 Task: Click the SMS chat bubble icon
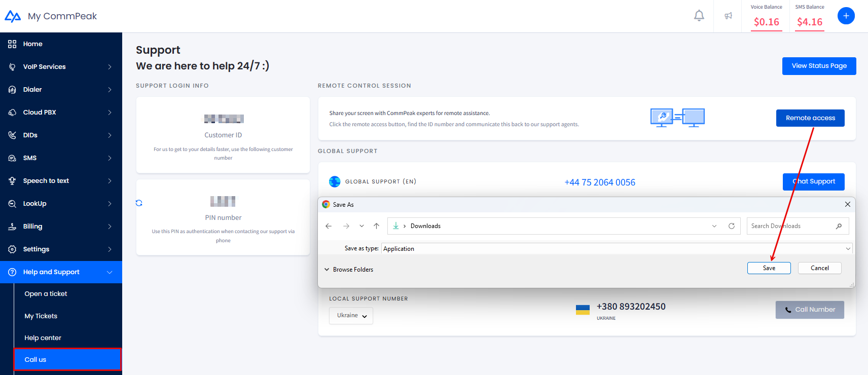point(12,158)
